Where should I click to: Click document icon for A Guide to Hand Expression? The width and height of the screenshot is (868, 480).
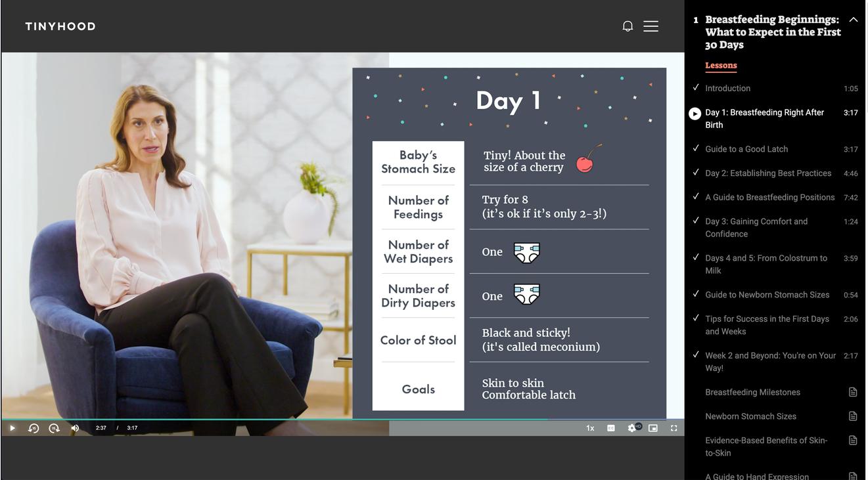point(853,476)
